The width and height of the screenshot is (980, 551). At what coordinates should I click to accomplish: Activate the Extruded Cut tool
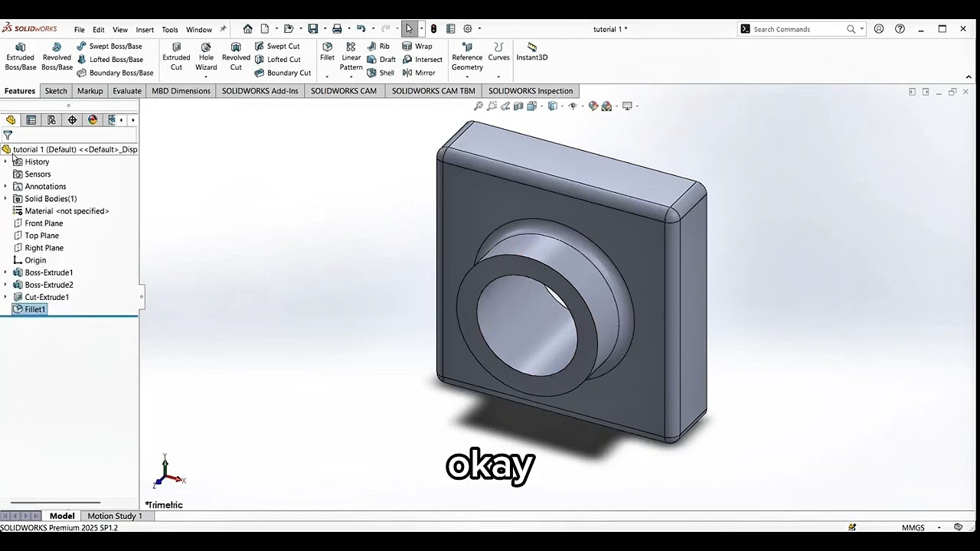[176, 57]
